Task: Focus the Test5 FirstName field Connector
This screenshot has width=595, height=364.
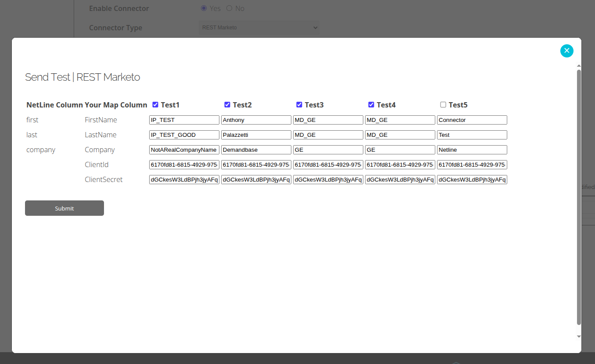Action: pyautogui.click(x=472, y=120)
